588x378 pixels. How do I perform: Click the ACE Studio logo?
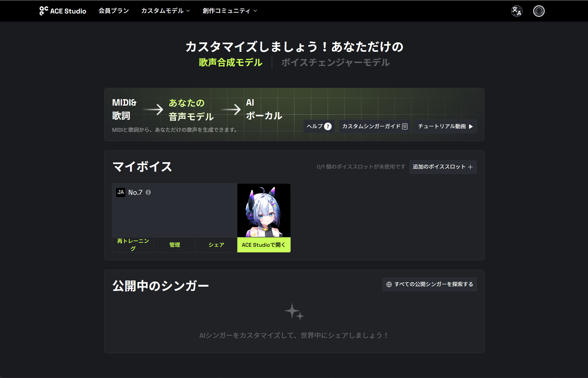[x=63, y=11]
